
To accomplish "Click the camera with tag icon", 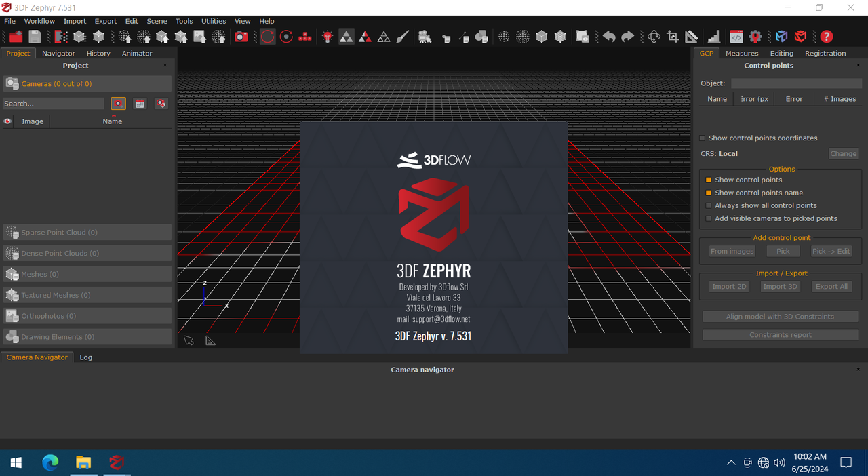I will [x=161, y=104].
